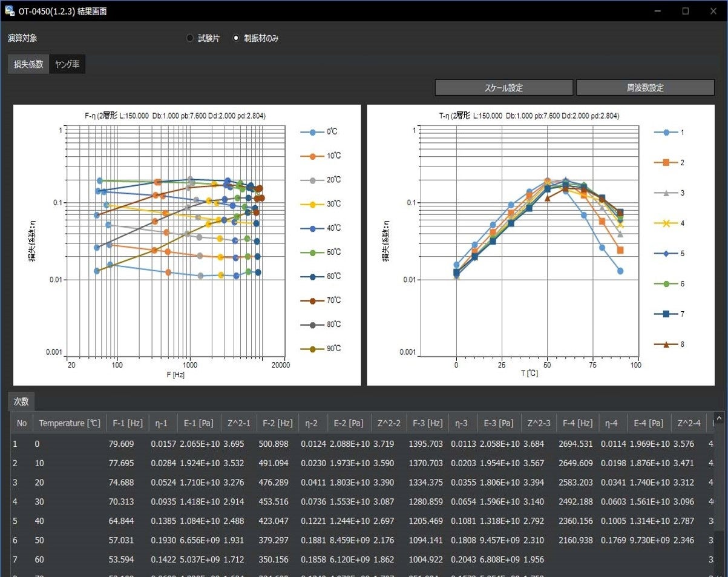The width and height of the screenshot is (728, 577).
Task: Click the F-η chart title
Action: 175,115
